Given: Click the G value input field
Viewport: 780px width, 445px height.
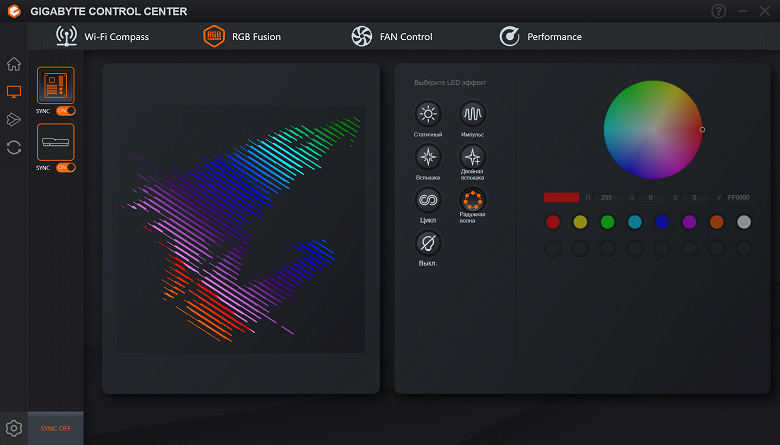Looking at the screenshot, I should (651, 197).
